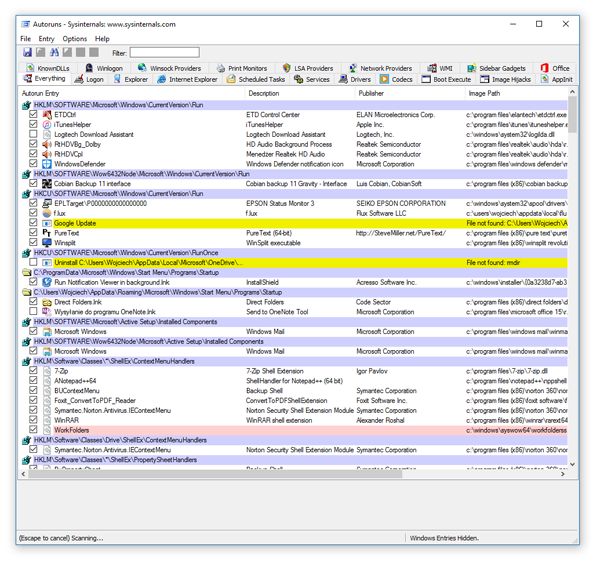Click the RtHDVBg_Dolby speaker icon
Viewport: 600px width, 563px height.
[47, 144]
